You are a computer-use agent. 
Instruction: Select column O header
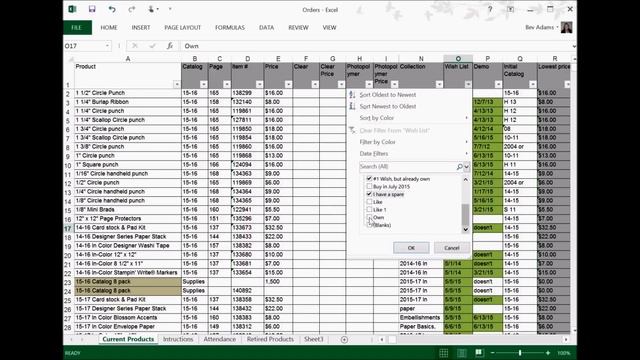pyautogui.click(x=458, y=59)
